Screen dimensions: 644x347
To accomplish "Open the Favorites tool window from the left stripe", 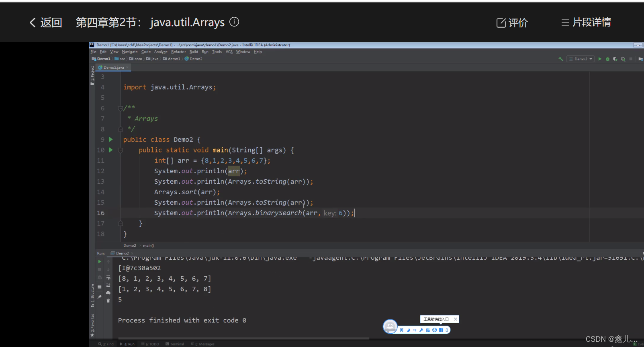I will [92, 325].
